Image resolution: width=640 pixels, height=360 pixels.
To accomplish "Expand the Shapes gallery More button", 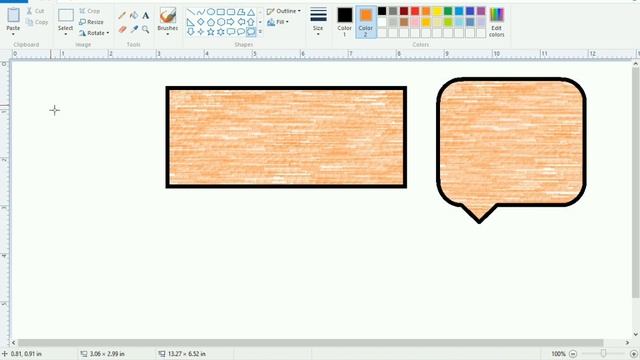I will click(x=260, y=31).
